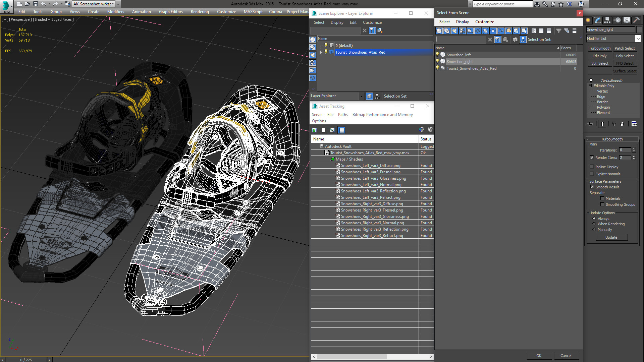644x362 pixels.
Task: Click Pin Stack icon below modifier stack
Action: (x=591, y=124)
